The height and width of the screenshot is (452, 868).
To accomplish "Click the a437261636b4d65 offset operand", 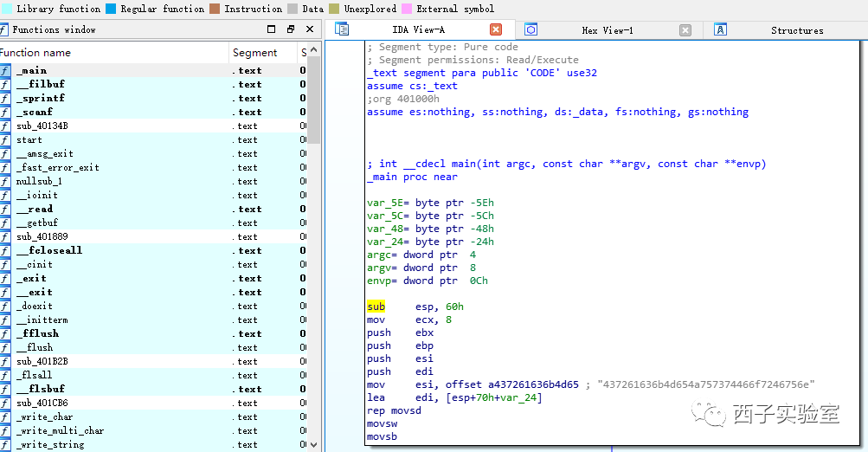I will (533, 384).
